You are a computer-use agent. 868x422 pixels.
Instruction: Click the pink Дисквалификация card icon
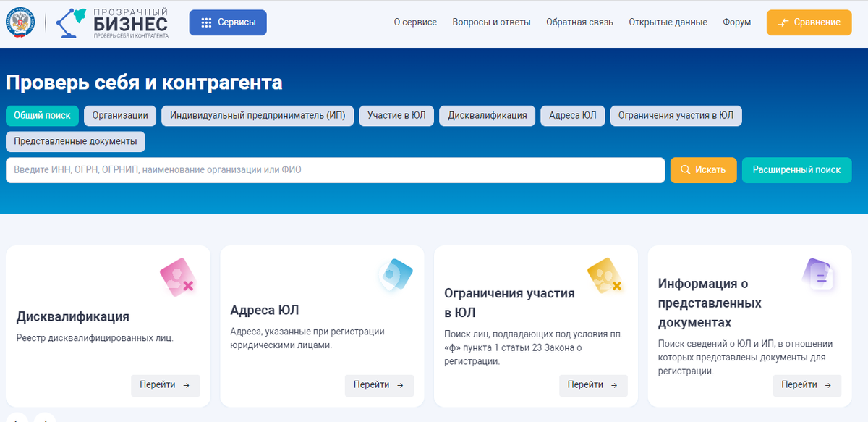(x=177, y=277)
